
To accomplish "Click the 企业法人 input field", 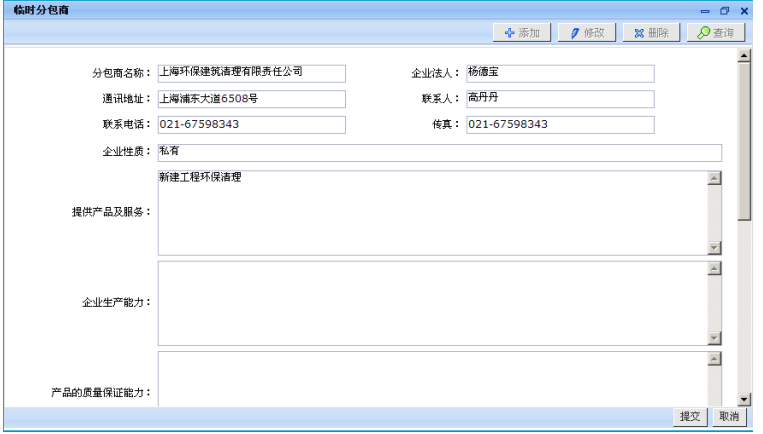I will pos(560,73).
